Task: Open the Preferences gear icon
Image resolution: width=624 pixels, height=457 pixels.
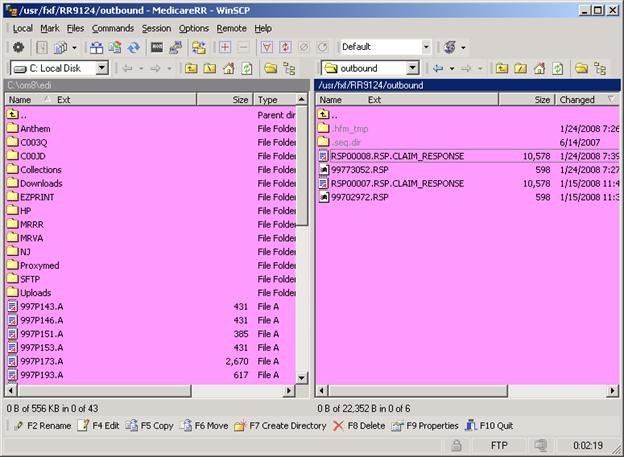Action: click(18, 47)
